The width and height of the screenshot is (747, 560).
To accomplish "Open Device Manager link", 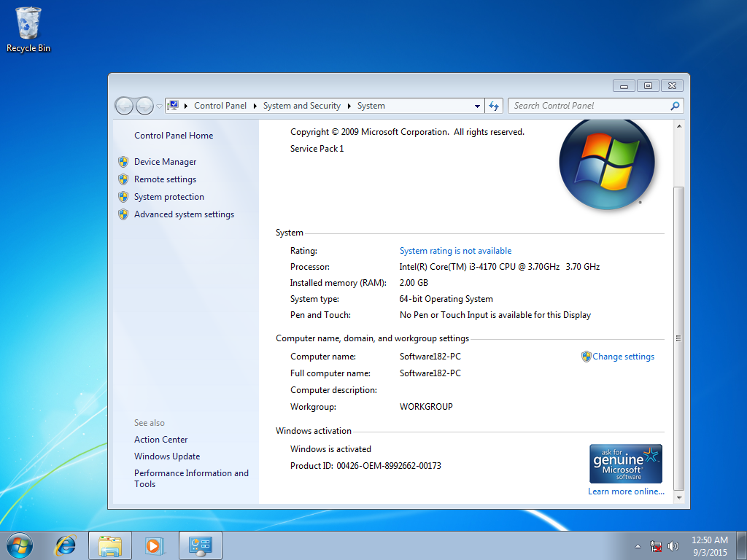I will [165, 162].
